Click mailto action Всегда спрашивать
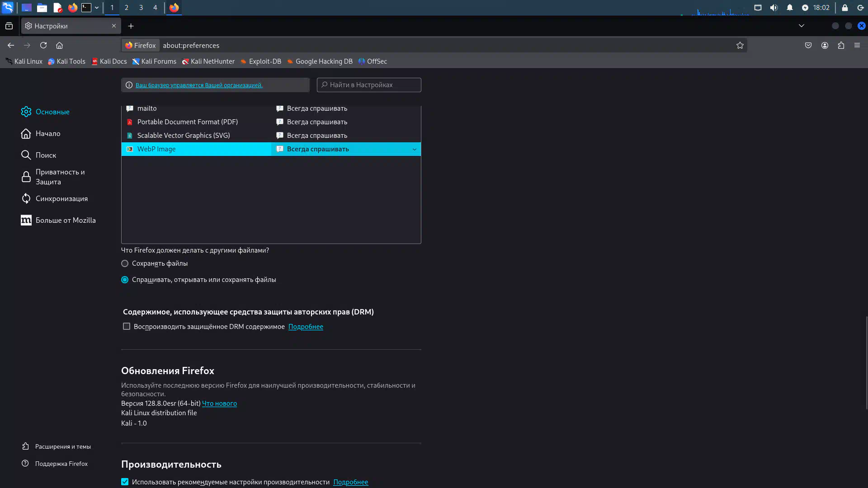 pos(317,108)
